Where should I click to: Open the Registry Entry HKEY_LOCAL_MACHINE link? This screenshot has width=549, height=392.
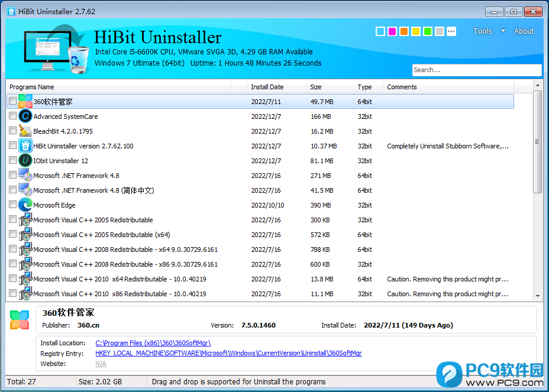[x=228, y=353]
